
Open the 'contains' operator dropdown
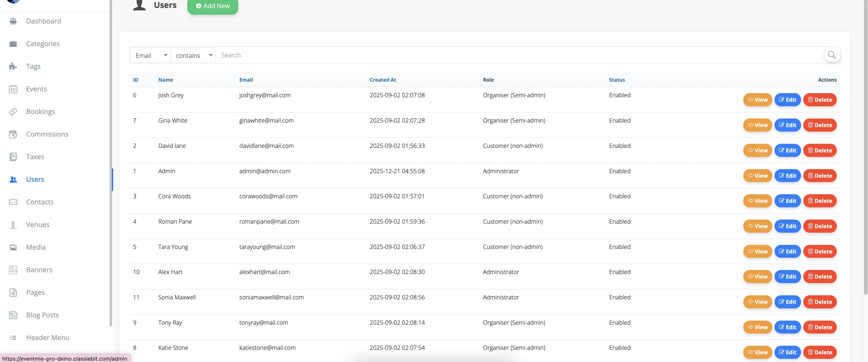tap(193, 55)
